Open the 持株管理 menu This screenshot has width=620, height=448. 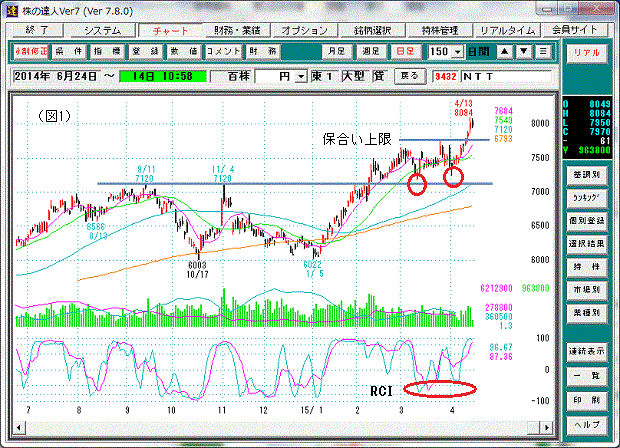pos(439,30)
